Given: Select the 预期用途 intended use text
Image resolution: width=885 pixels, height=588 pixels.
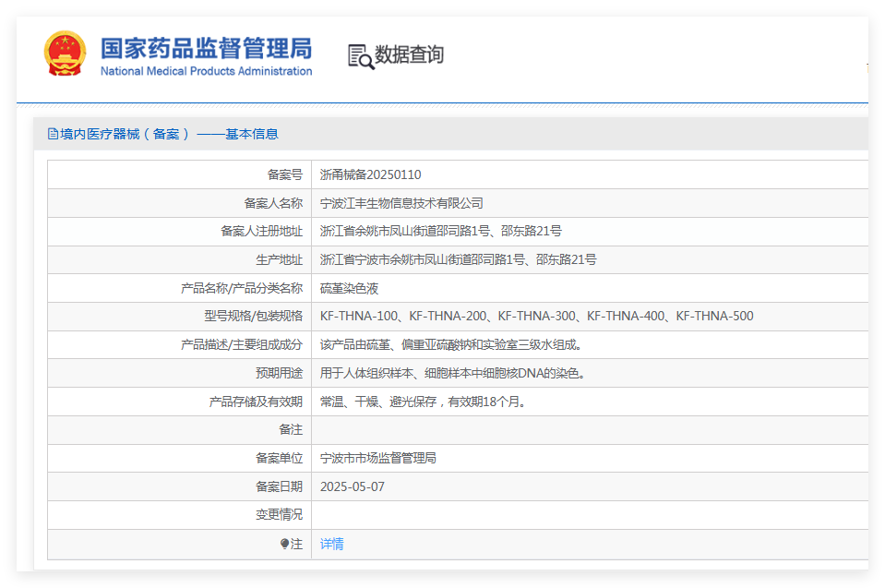Looking at the screenshot, I should (453, 373).
